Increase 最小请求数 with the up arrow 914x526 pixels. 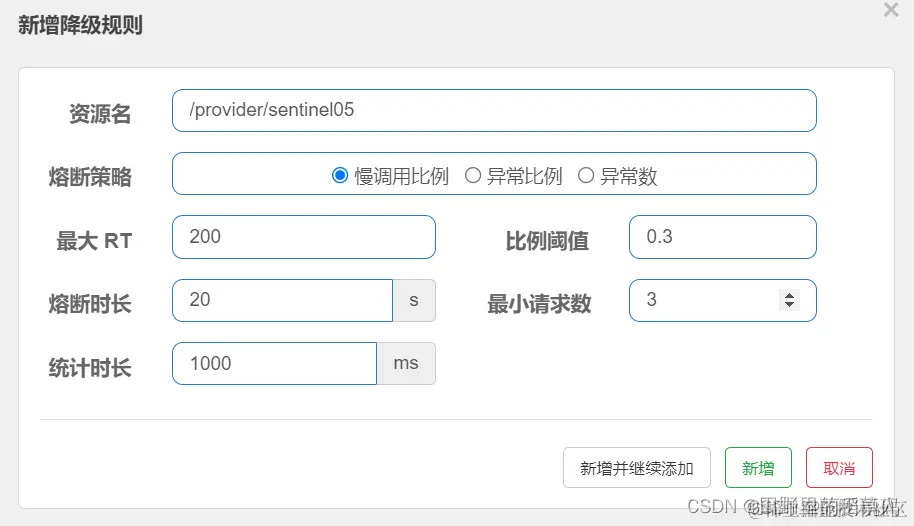click(x=789, y=295)
